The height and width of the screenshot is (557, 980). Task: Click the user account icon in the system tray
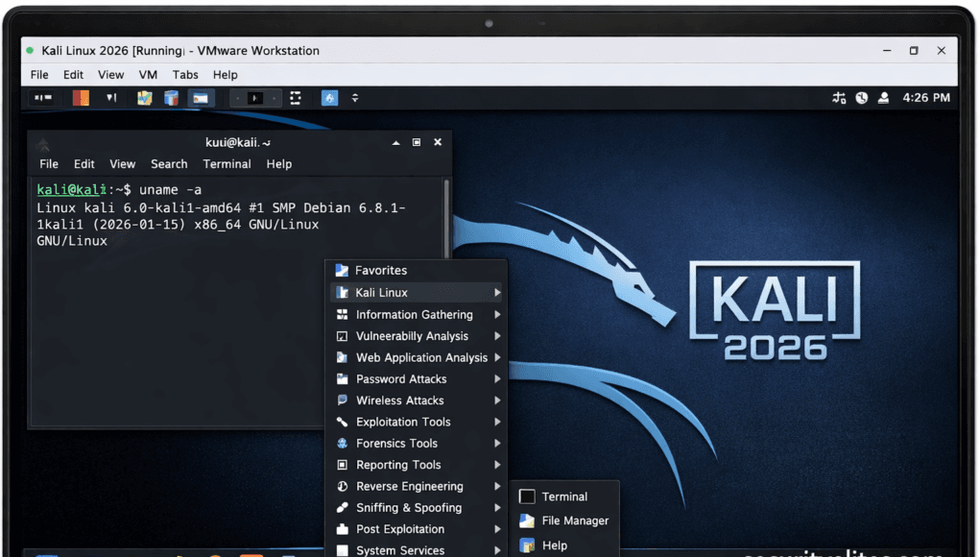tap(883, 97)
